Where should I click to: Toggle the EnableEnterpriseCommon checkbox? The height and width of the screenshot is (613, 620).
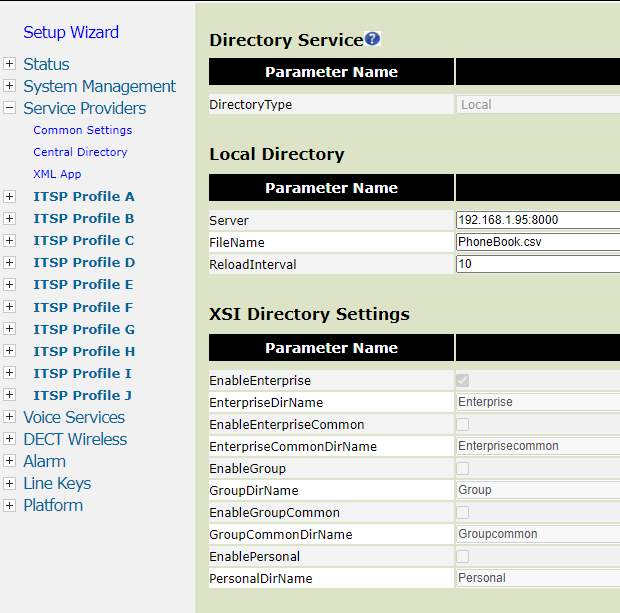coord(463,424)
